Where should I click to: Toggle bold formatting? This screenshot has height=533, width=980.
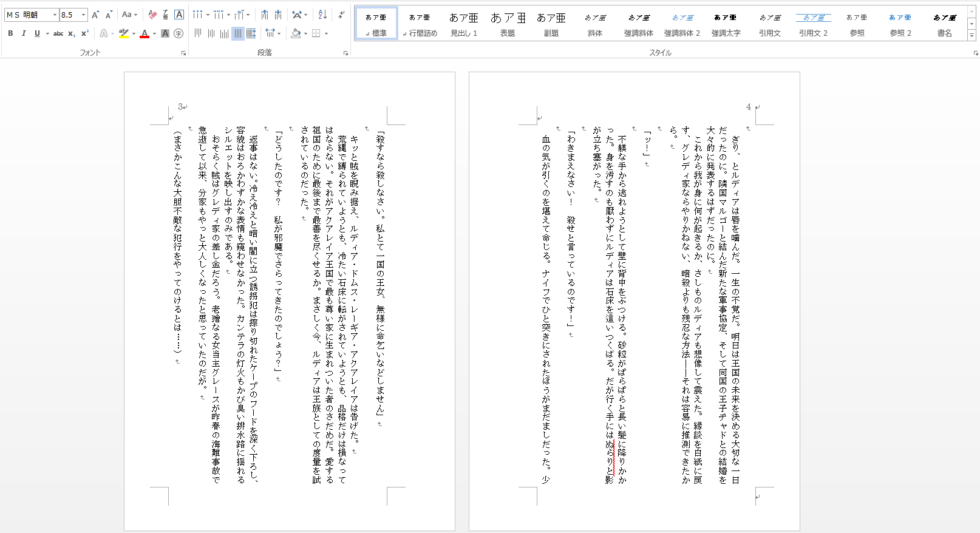10,33
